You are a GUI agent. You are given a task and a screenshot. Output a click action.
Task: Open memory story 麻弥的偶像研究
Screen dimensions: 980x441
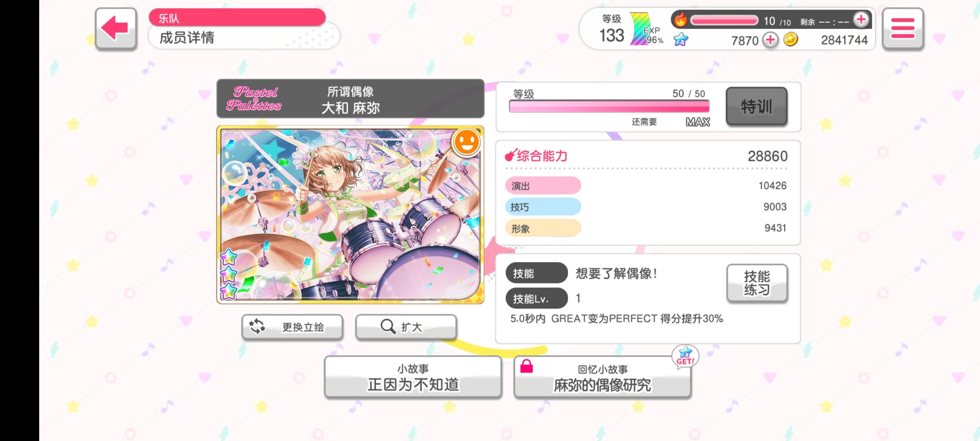click(x=602, y=377)
